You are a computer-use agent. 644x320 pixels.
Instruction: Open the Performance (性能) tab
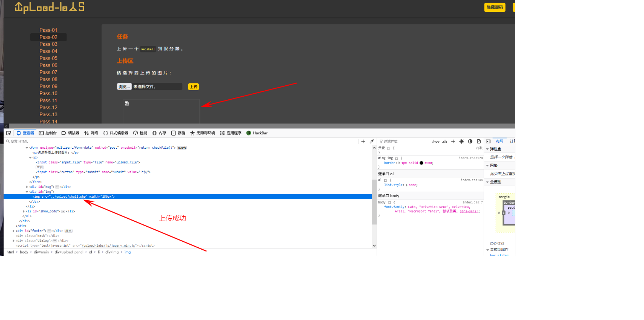tap(140, 133)
